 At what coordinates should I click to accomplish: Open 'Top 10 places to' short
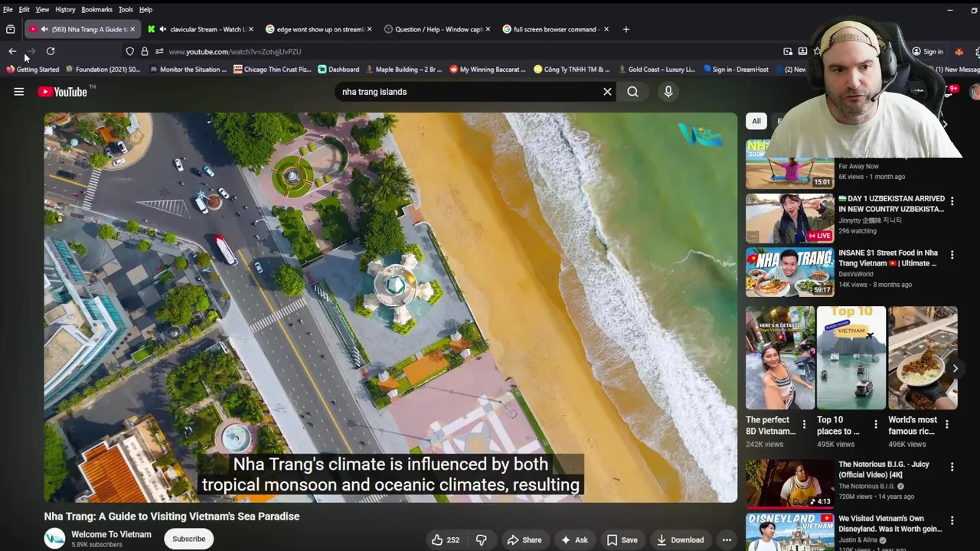851,358
